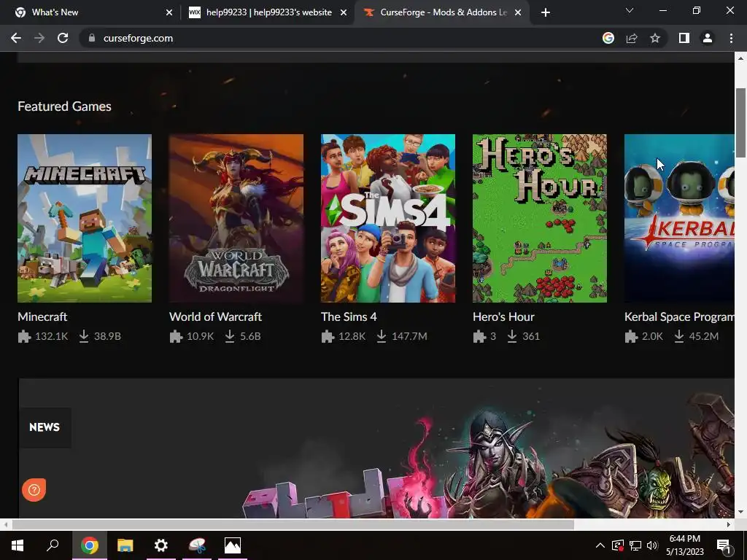Click the scroll-down arrow of the page
Image resolution: width=747 pixels, height=560 pixels.
point(740,512)
